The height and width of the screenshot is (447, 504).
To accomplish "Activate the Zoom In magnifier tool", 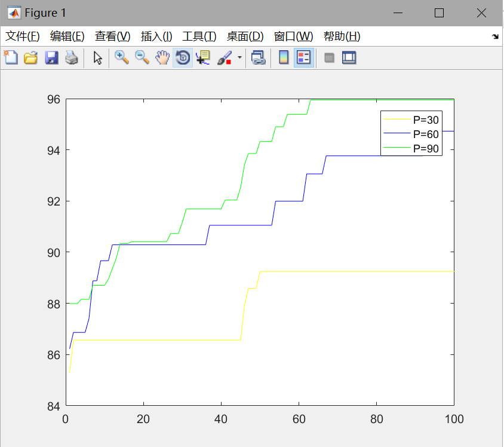I will tap(122, 58).
